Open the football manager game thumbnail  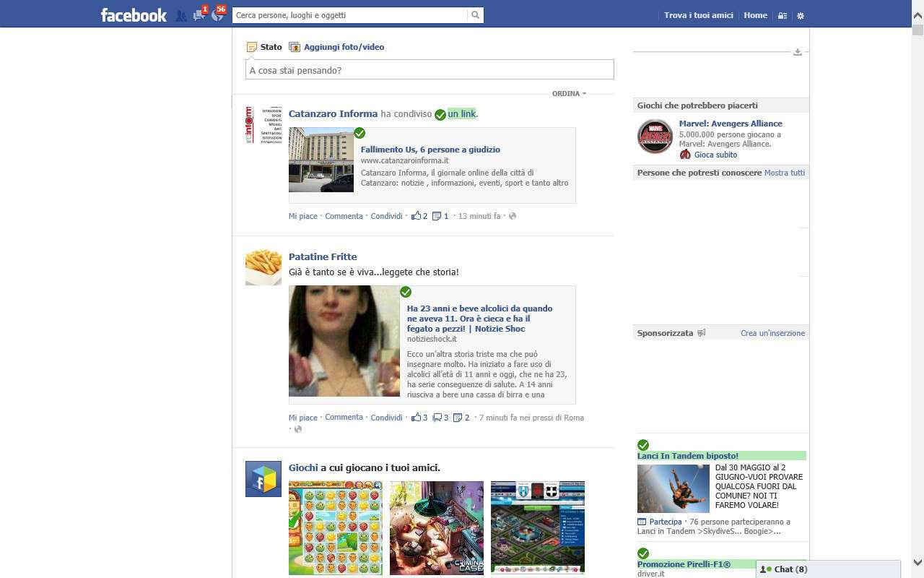pos(538,528)
